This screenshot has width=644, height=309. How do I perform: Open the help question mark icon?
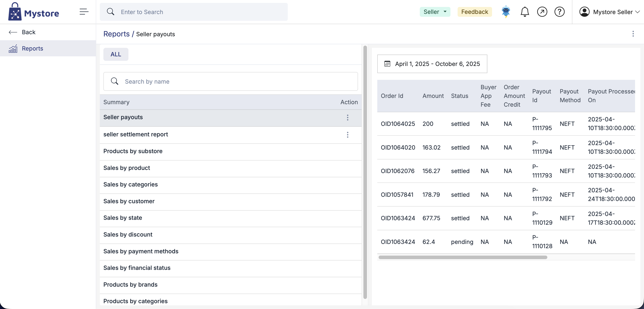coord(559,12)
